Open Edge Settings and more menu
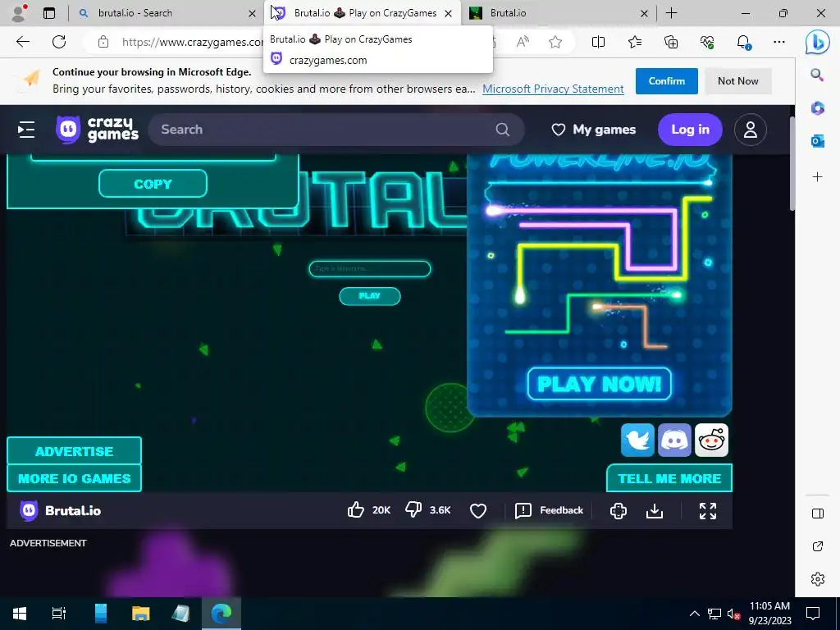 [x=779, y=42]
